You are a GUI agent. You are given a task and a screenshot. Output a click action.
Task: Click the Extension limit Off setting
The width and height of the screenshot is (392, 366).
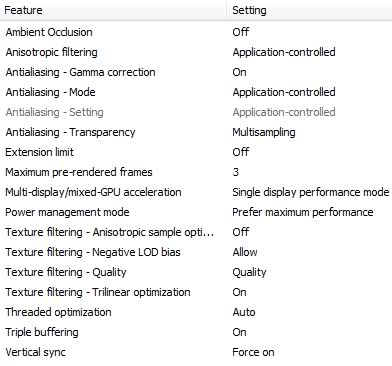241,152
